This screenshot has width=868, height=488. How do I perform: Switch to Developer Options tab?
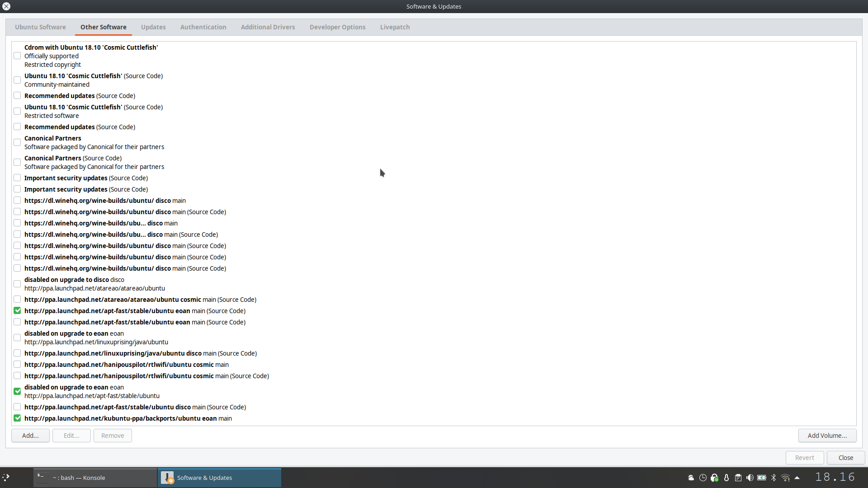pos(337,27)
